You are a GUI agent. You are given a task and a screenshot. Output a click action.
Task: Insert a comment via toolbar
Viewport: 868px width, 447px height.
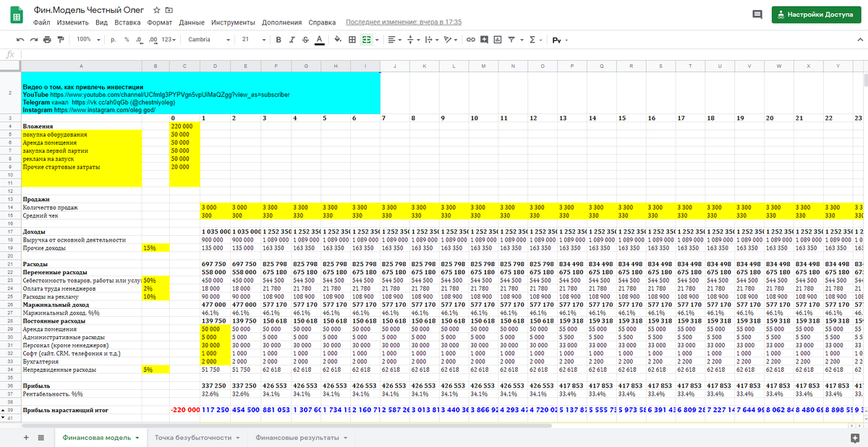[x=485, y=40]
